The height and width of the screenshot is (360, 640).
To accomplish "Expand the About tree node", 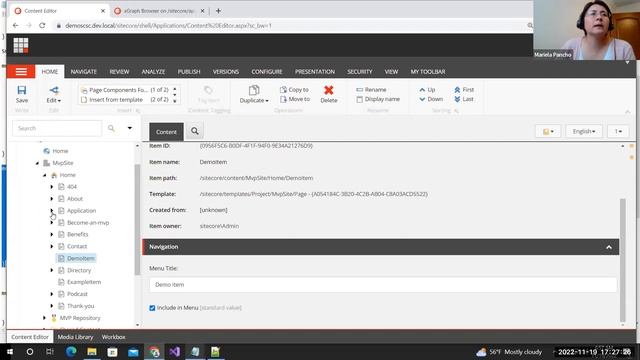I will 52,199.
